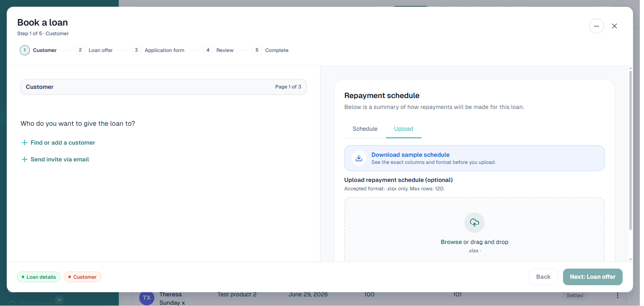Click Test product 2 in the background table
644x306 pixels.
pyautogui.click(x=237, y=295)
